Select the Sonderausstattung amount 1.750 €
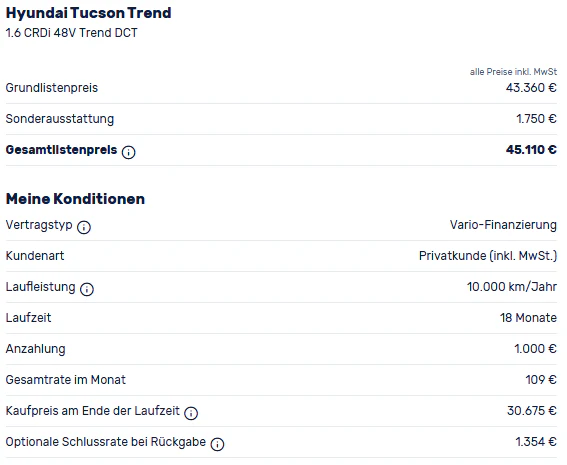Viewport: 567px width, 465px height. pos(536,119)
